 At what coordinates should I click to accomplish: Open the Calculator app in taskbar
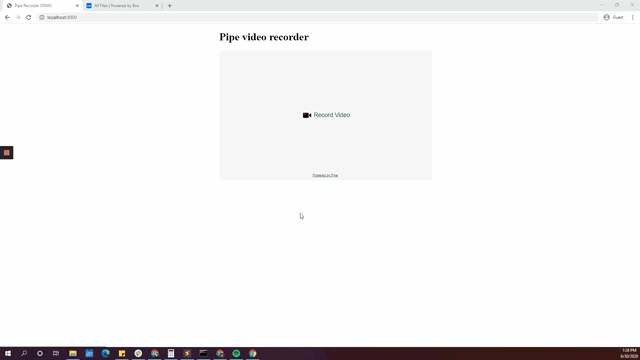click(171, 353)
